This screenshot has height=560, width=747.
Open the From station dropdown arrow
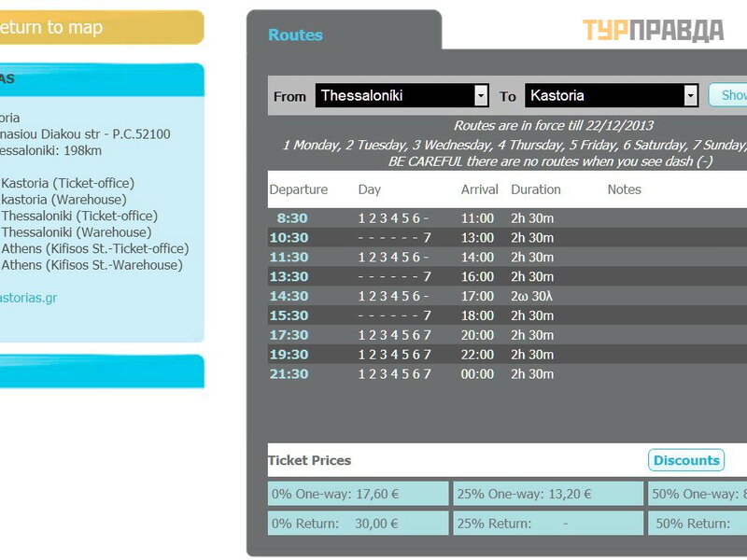coord(481,95)
